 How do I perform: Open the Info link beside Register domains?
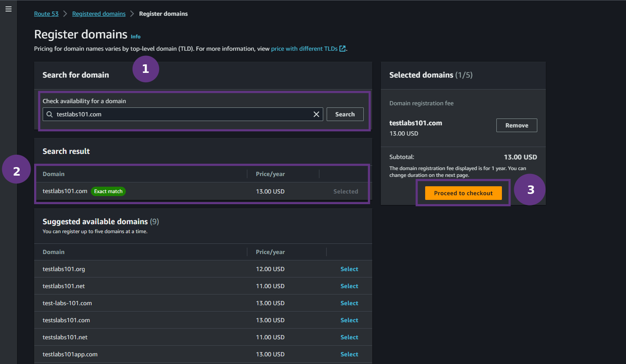(x=135, y=36)
